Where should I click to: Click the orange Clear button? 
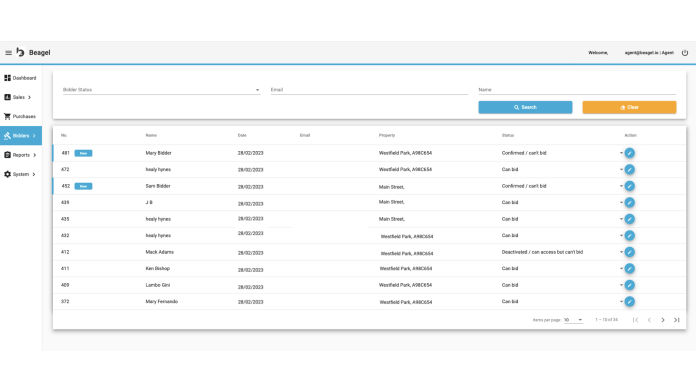(629, 107)
